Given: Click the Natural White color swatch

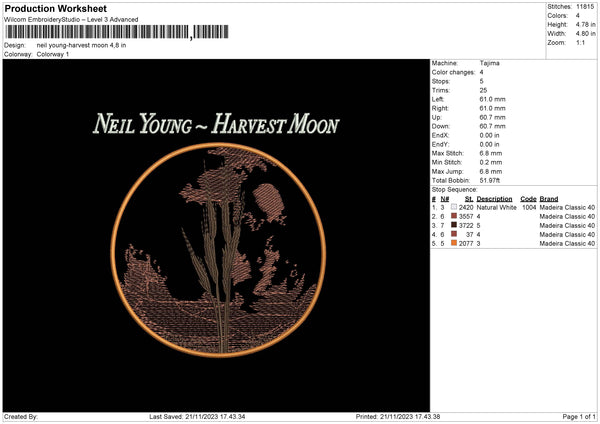Looking at the screenshot, I should 454,207.
